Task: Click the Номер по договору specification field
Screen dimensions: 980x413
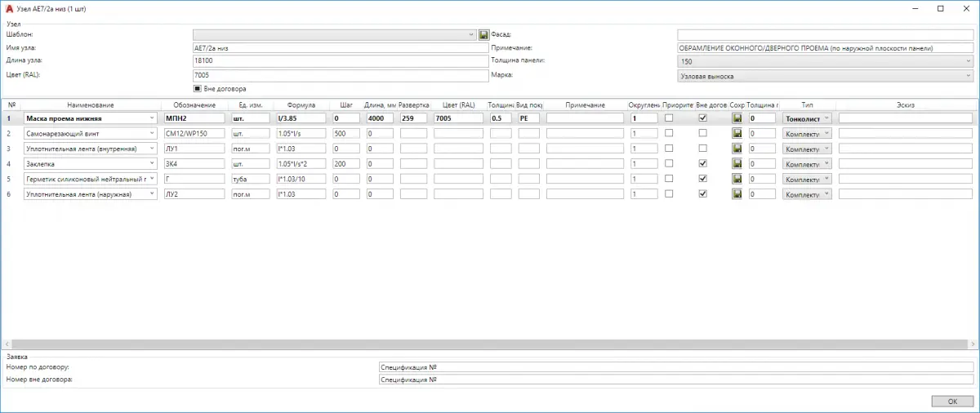Action: (x=676, y=367)
